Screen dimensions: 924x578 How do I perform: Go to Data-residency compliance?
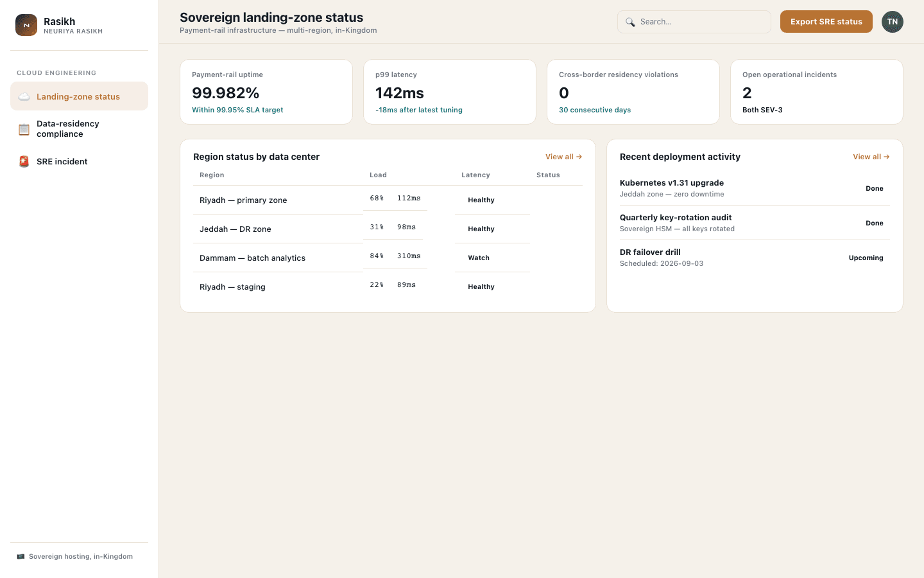click(79, 129)
